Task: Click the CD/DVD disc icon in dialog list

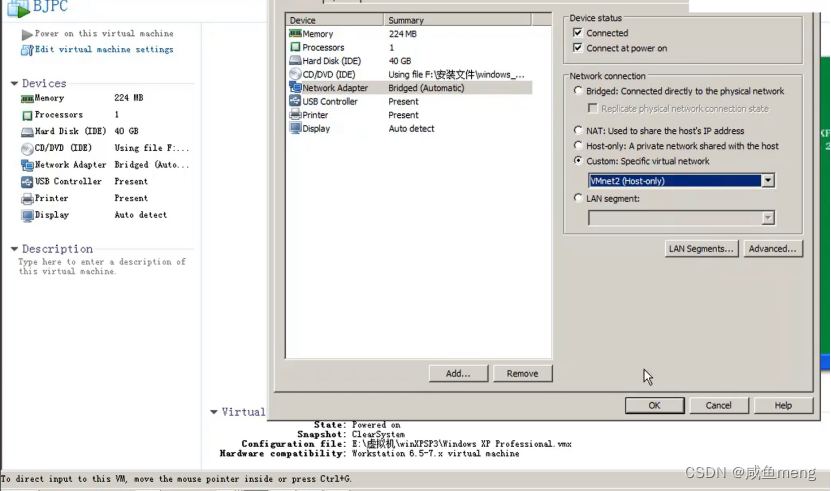Action: pyautogui.click(x=295, y=74)
